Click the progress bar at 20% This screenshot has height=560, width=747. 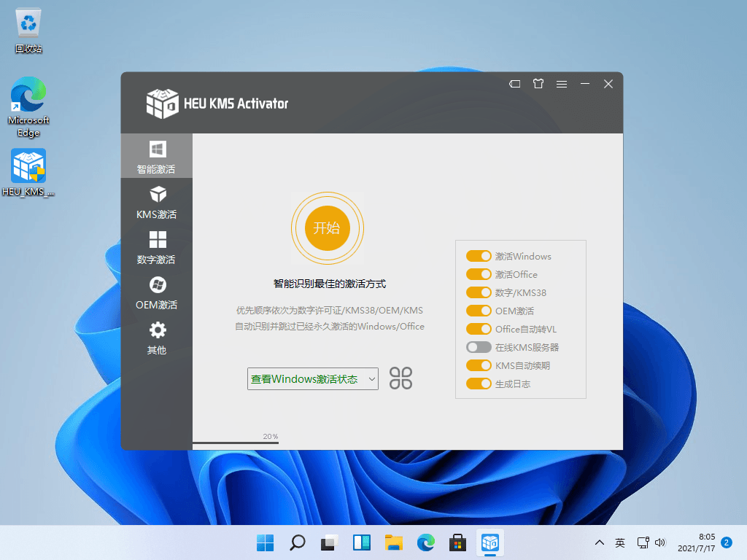click(236, 443)
